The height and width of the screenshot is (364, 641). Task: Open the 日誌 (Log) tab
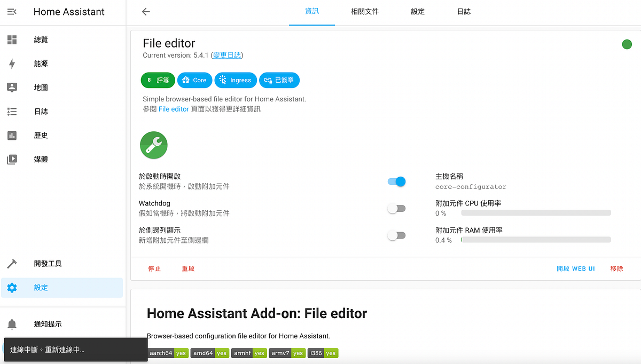click(464, 11)
